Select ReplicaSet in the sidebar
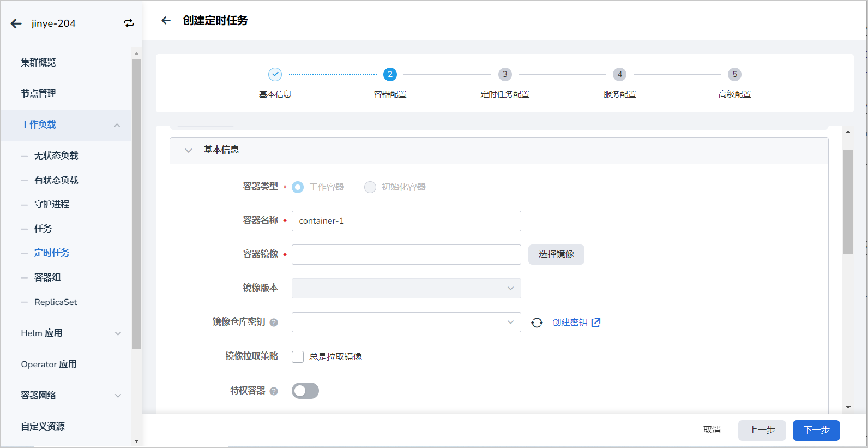This screenshot has height=448, width=868. pyautogui.click(x=56, y=302)
